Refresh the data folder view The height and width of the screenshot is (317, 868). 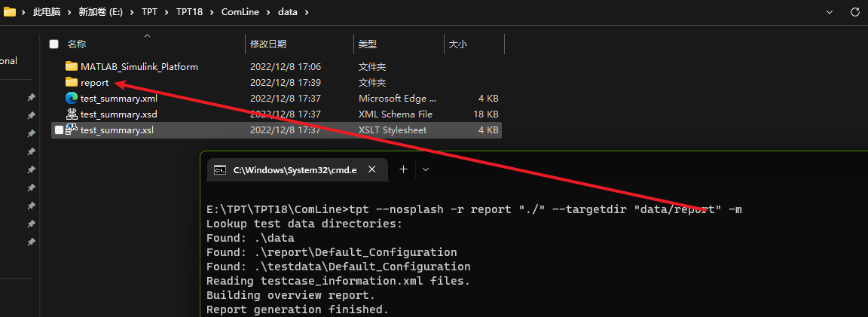(x=854, y=11)
